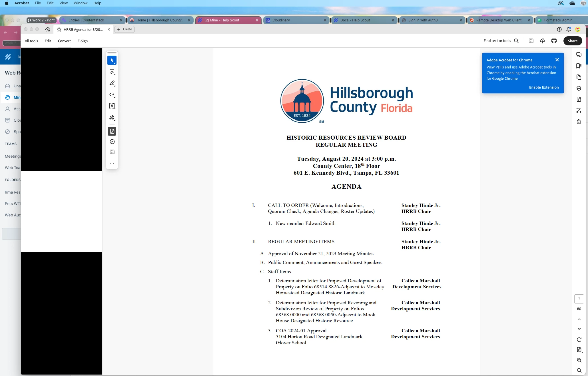588x376 pixels.
Task: Click the rotate page icon
Action: pos(579,340)
